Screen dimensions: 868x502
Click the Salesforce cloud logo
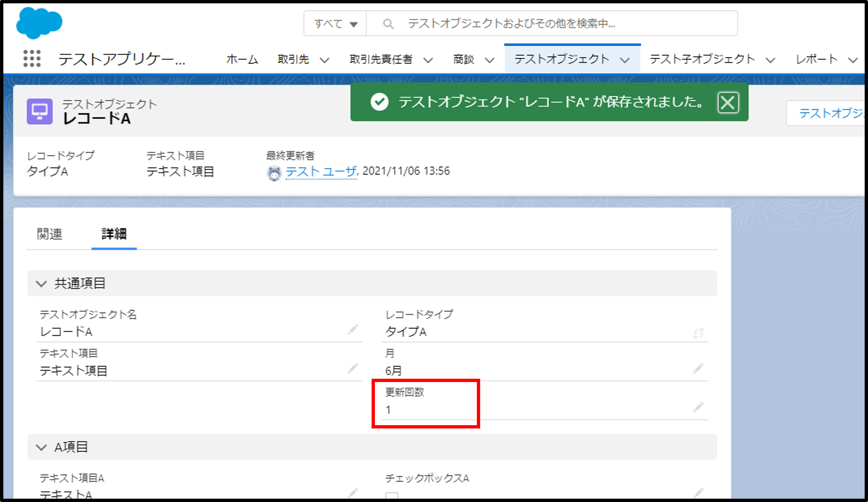(x=39, y=23)
